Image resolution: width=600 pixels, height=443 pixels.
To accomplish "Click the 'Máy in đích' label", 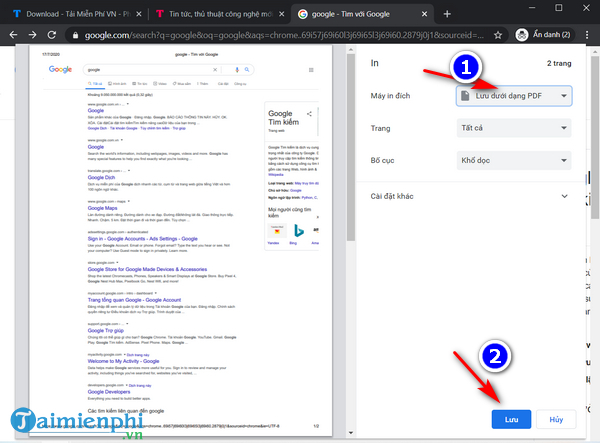I will pyautogui.click(x=390, y=96).
